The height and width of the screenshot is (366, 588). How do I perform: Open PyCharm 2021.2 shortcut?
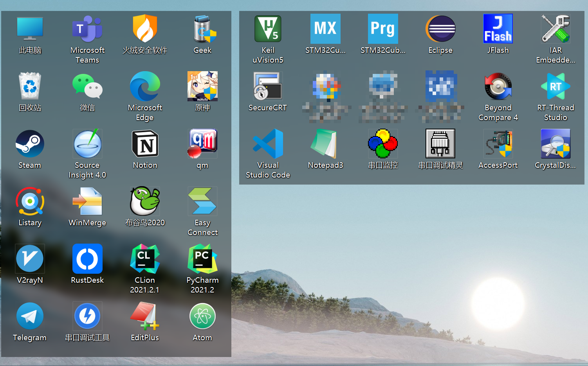point(202,259)
